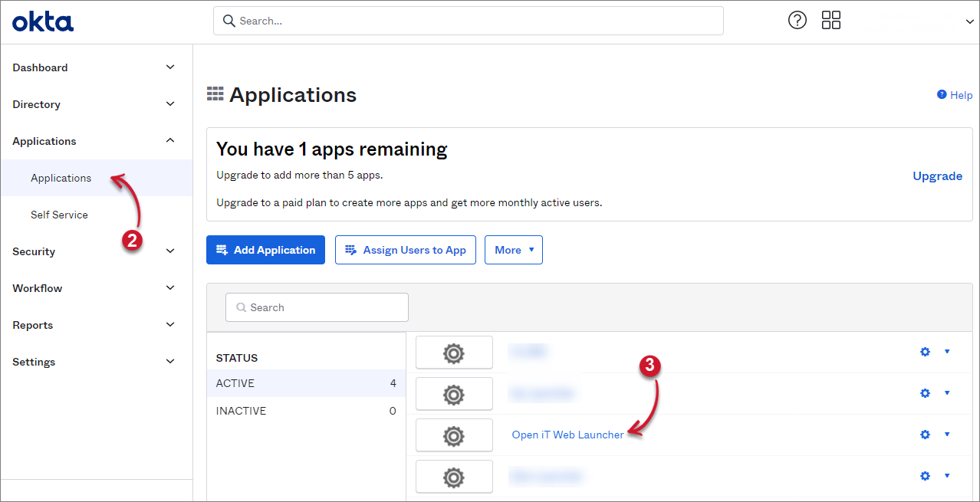Image resolution: width=980 pixels, height=502 pixels.
Task: Expand the More dropdown
Action: click(x=513, y=250)
